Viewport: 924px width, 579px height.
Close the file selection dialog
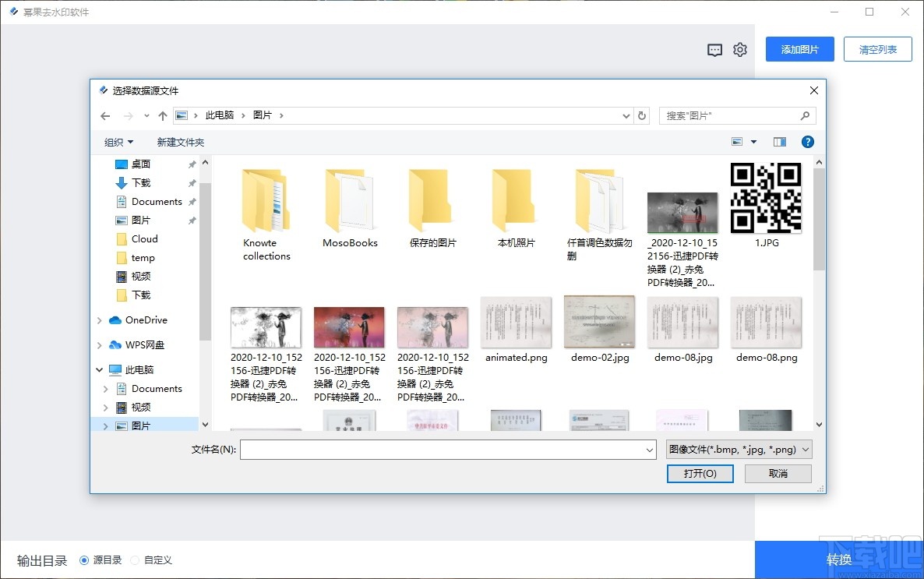(814, 90)
